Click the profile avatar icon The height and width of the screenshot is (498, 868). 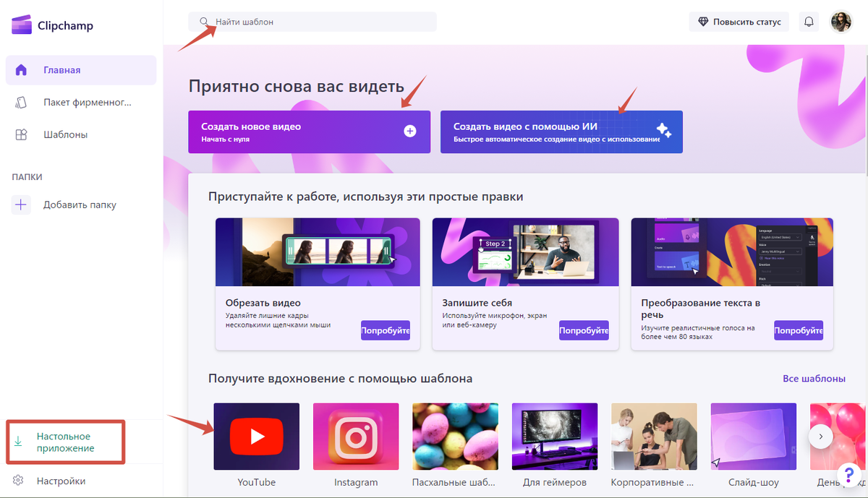click(841, 21)
